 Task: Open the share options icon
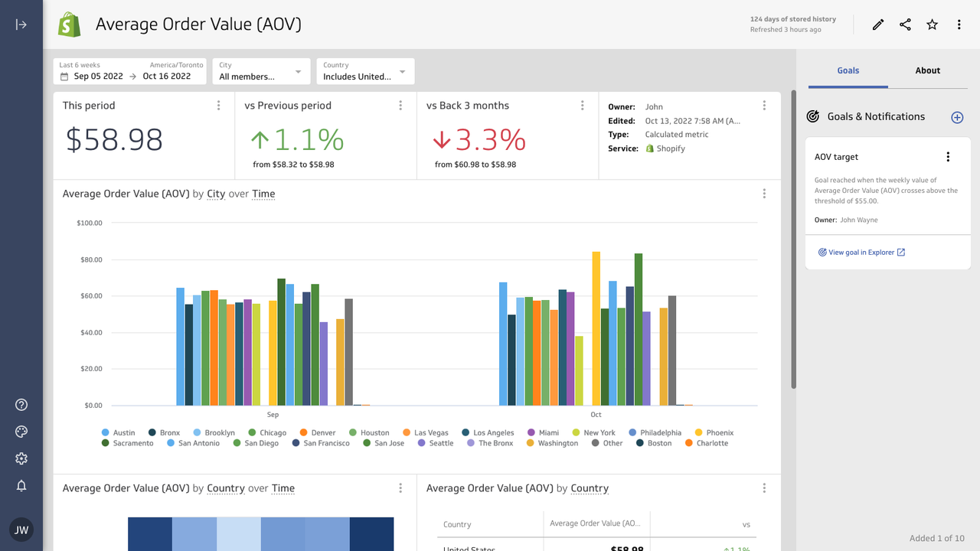[905, 24]
